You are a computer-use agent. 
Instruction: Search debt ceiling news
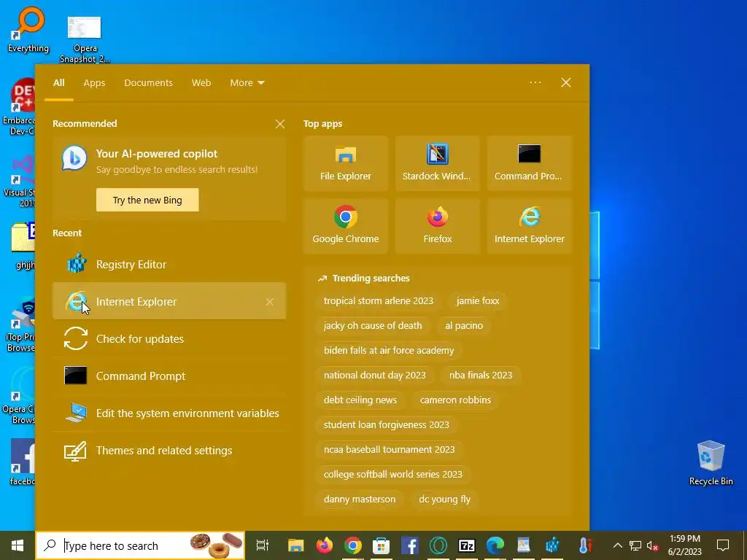(360, 400)
